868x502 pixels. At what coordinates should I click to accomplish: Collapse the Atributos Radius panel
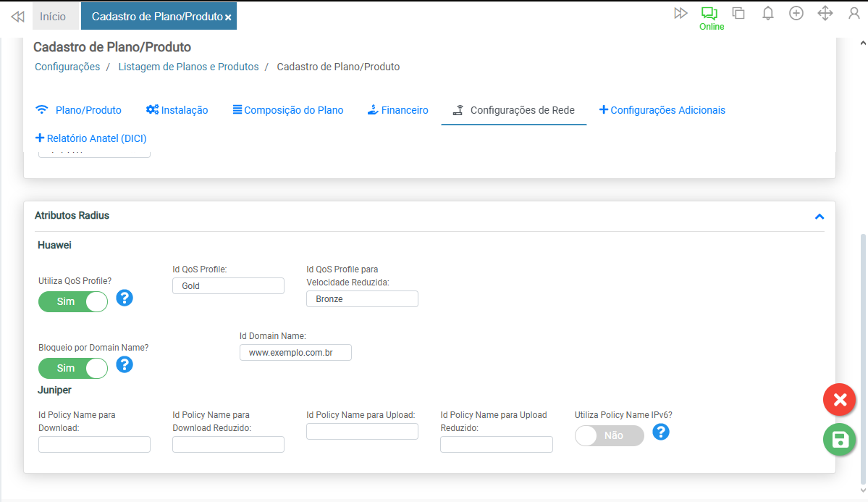tap(819, 217)
